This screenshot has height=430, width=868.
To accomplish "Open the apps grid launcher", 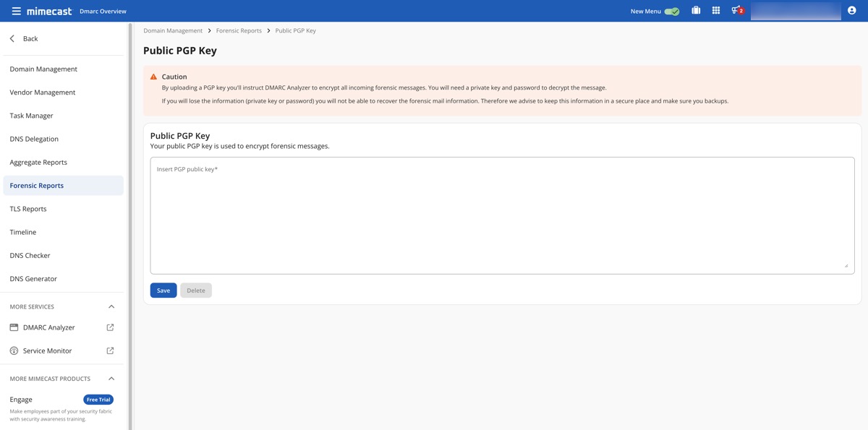I will click(716, 10).
